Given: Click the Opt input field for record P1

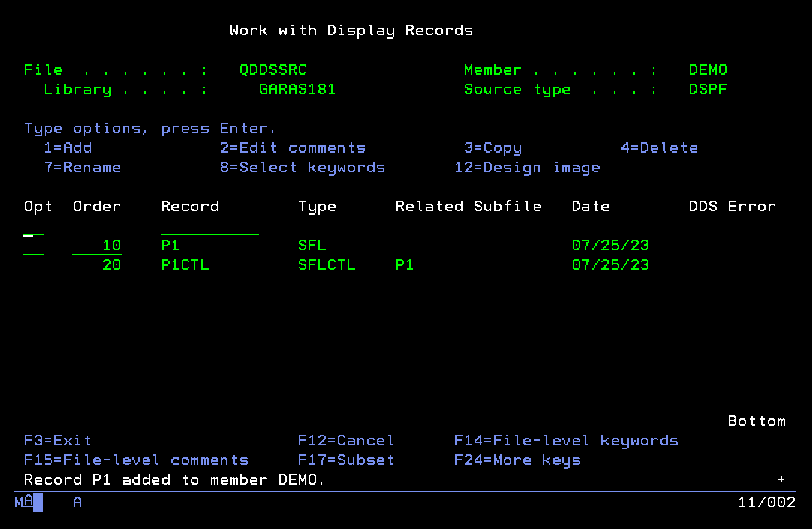Looking at the screenshot, I should pyautogui.click(x=34, y=246).
